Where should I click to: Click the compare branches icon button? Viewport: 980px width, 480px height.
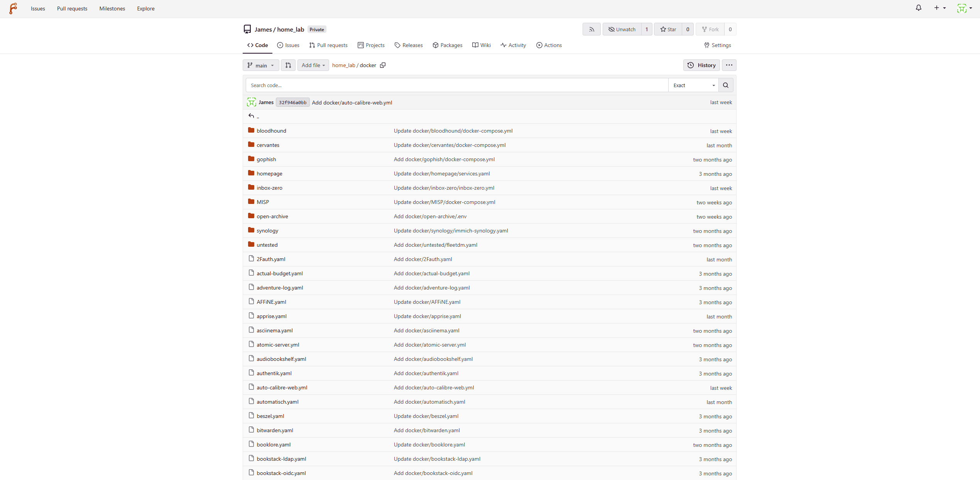[288, 65]
